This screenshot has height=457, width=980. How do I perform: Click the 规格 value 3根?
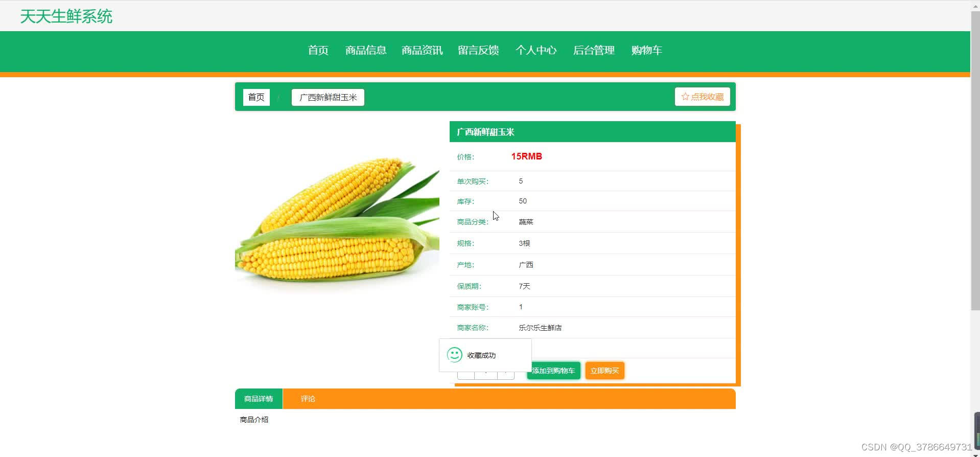click(x=524, y=243)
